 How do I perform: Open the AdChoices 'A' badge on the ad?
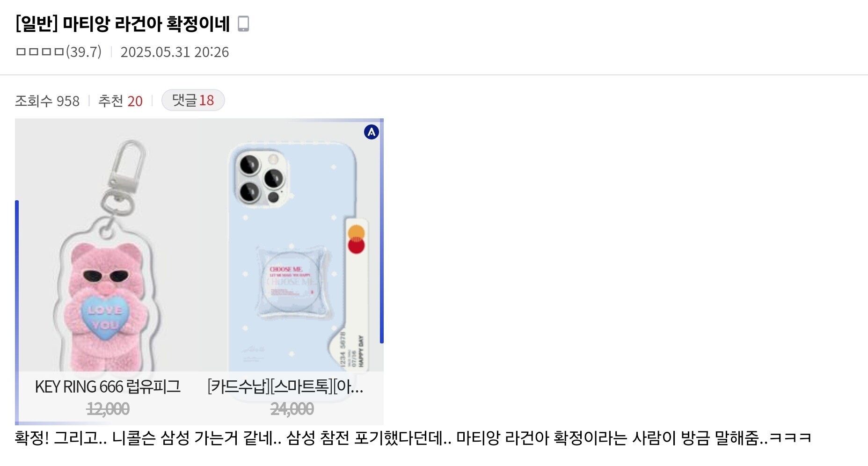coord(372,132)
